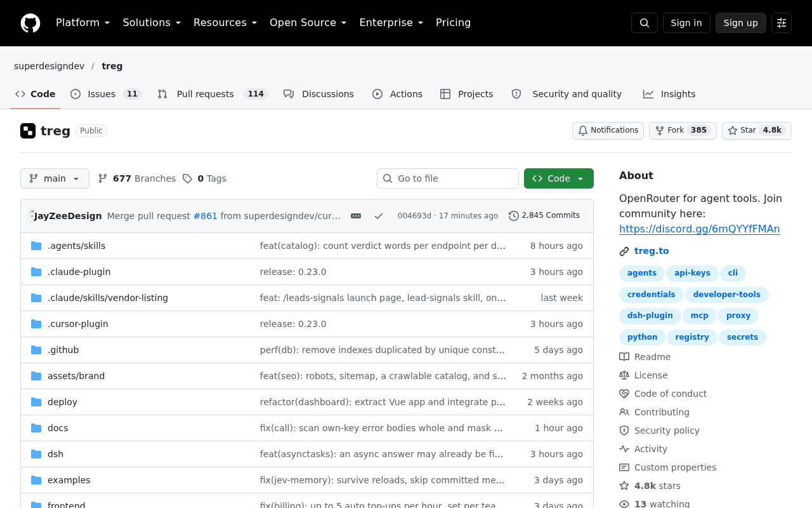This screenshot has height=508, width=812.
Task: Open the appearance settings icon button
Action: pyautogui.click(x=782, y=23)
